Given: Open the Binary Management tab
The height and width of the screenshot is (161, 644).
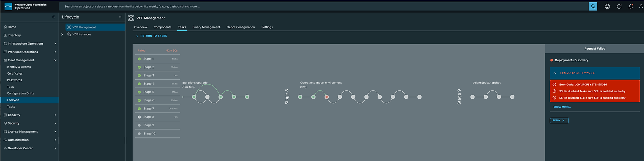Looking at the screenshot, I should [x=206, y=27].
